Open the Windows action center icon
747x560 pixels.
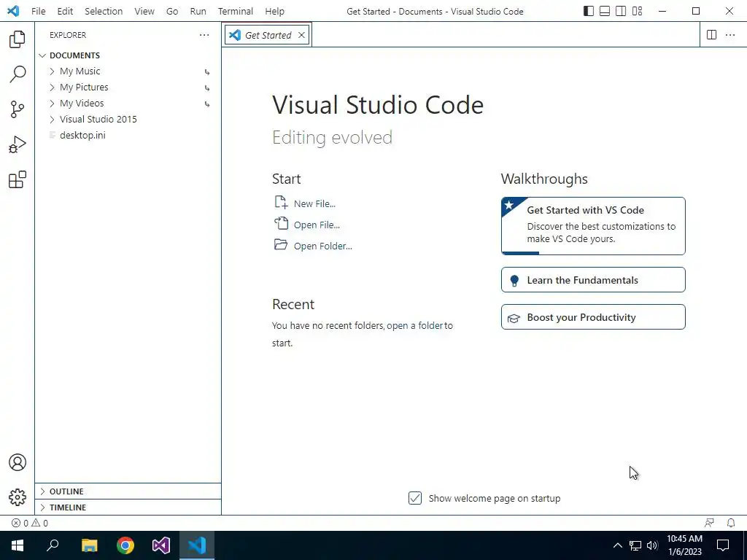click(723, 545)
